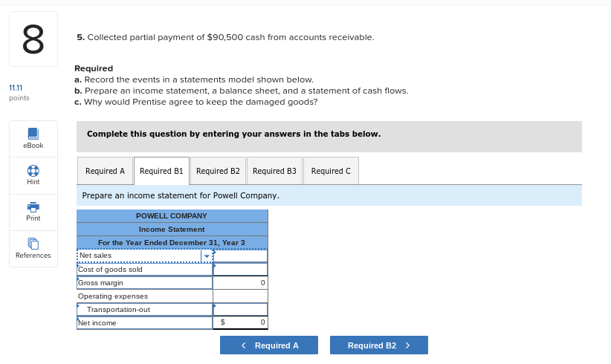Switch to the Required C tab

(332, 171)
